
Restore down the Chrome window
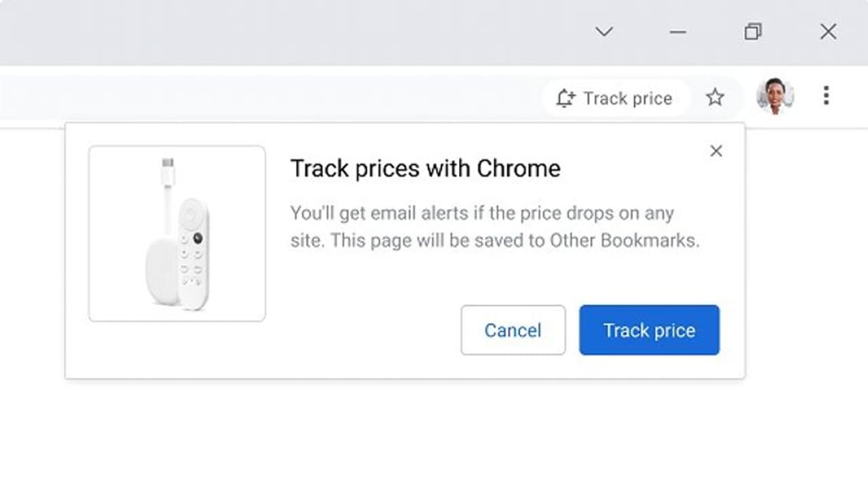click(x=753, y=32)
